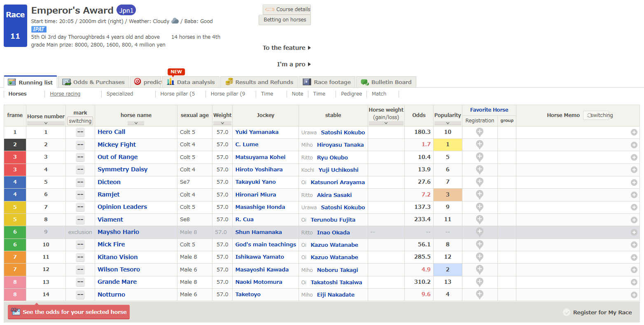Open trainer Noboru Takagi profile
This screenshot has width=644, height=325.
tap(337, 270)
